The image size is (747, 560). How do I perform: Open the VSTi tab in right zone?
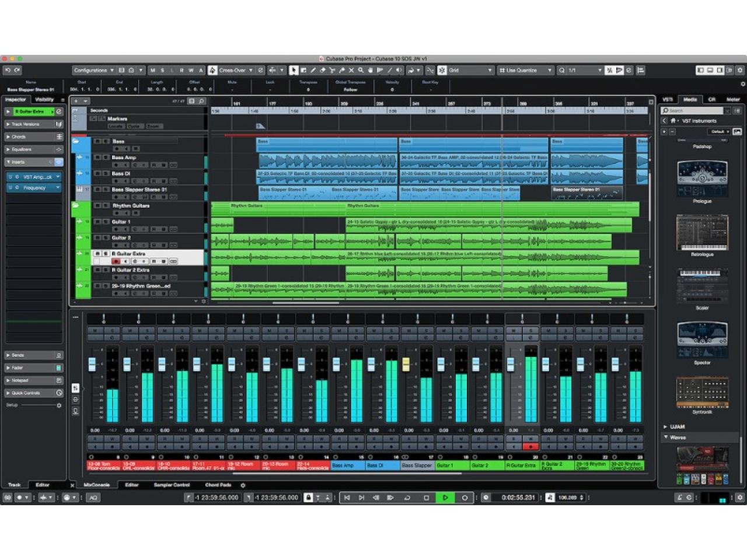[x=668, y=100]
